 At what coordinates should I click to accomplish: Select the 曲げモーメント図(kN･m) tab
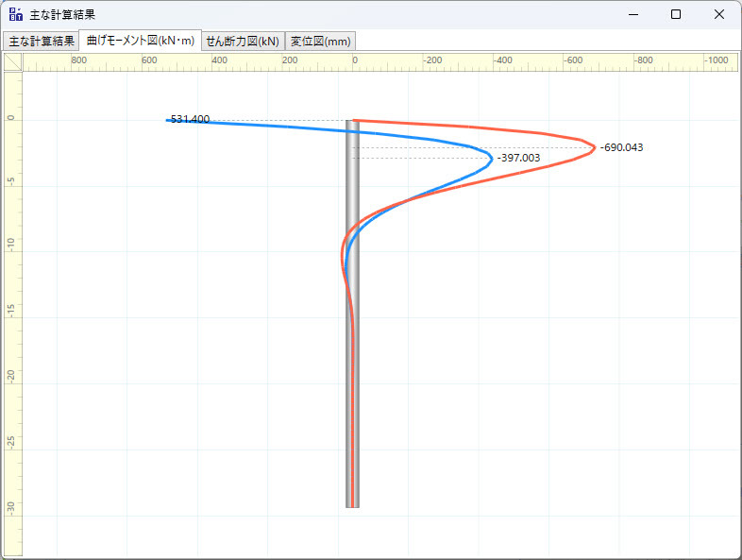point(140,41)
